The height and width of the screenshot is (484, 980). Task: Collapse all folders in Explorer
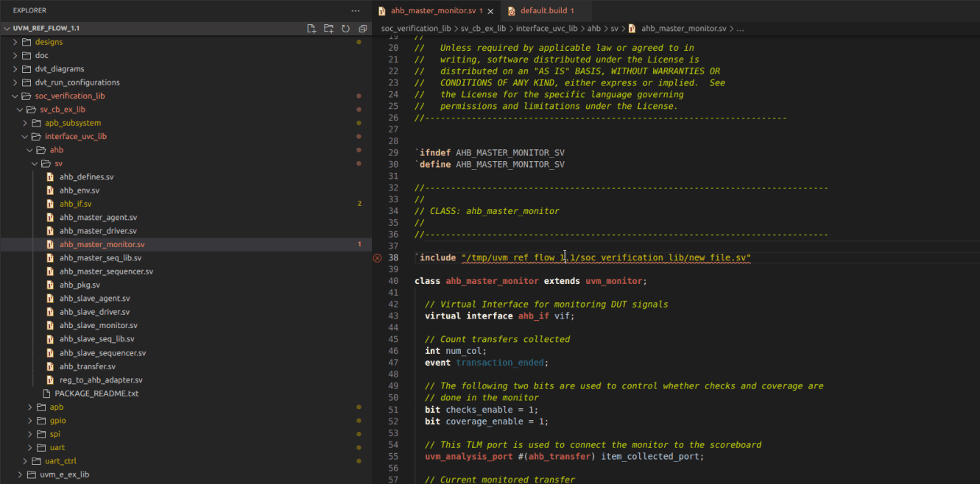coord(362,27)
